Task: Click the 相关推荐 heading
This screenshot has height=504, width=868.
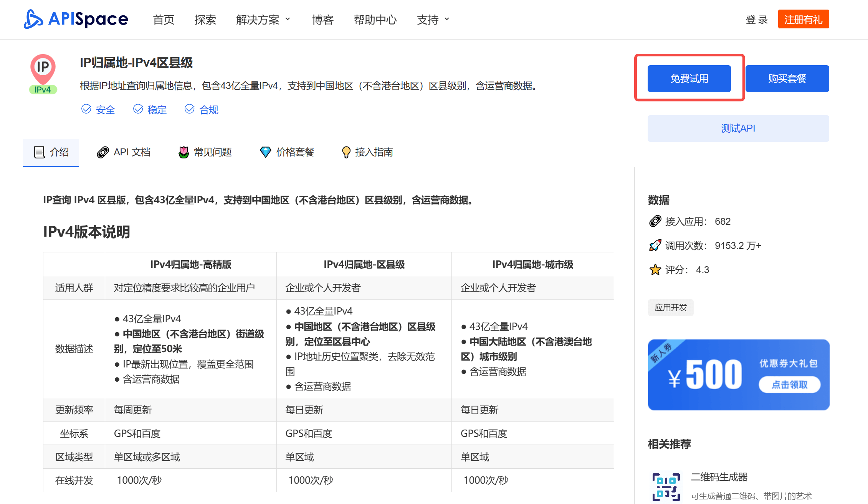Action: [669, 444]
